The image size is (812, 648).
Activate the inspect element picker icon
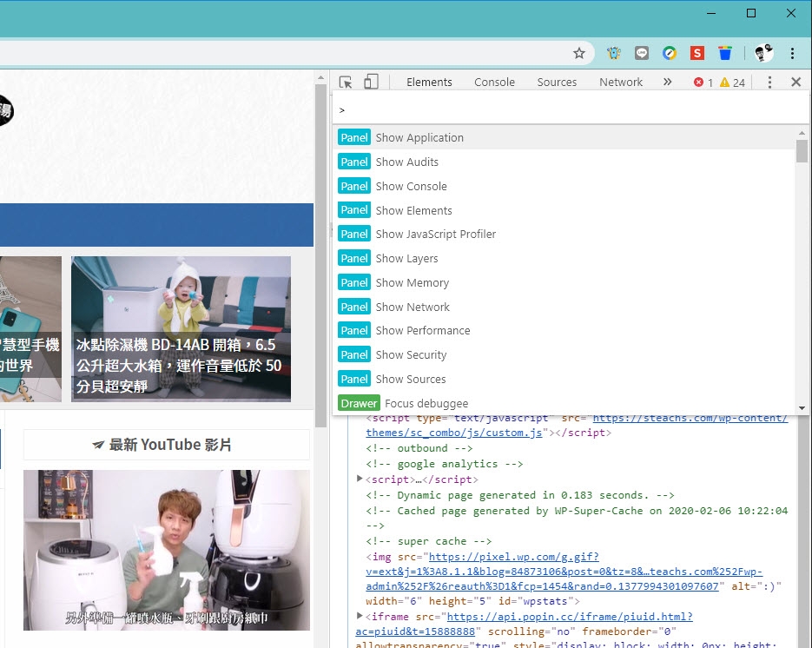click(346, 83)
